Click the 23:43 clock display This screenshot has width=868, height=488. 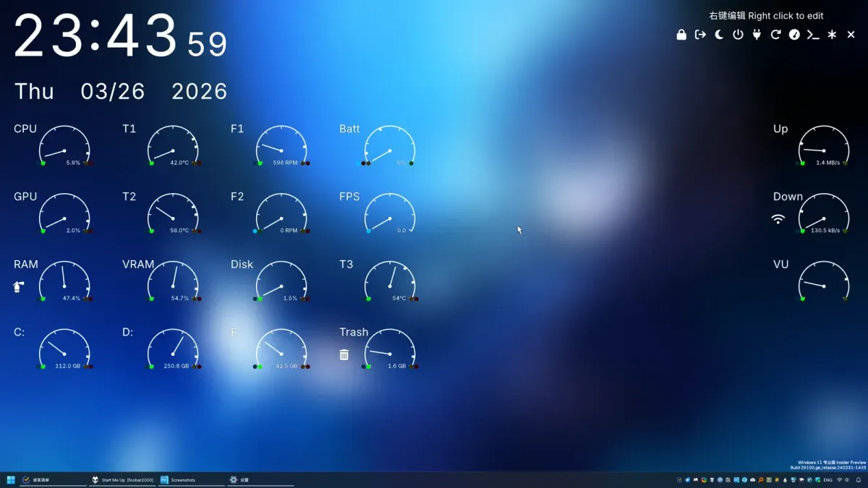click(96, 36)
